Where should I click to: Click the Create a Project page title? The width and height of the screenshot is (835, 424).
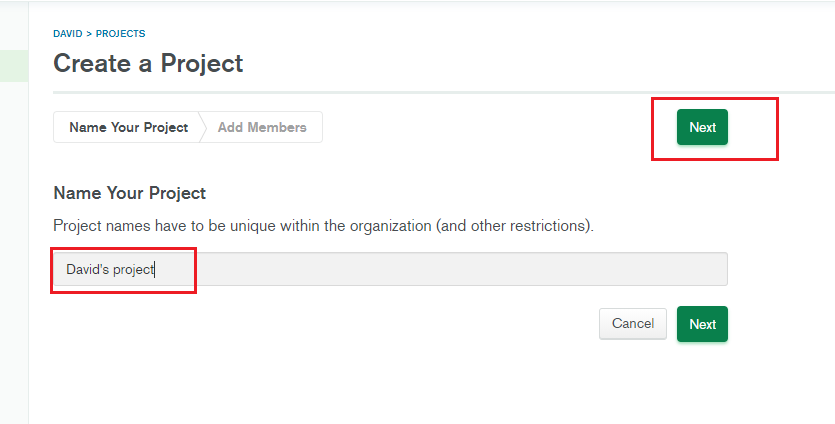tap(148, 64)
